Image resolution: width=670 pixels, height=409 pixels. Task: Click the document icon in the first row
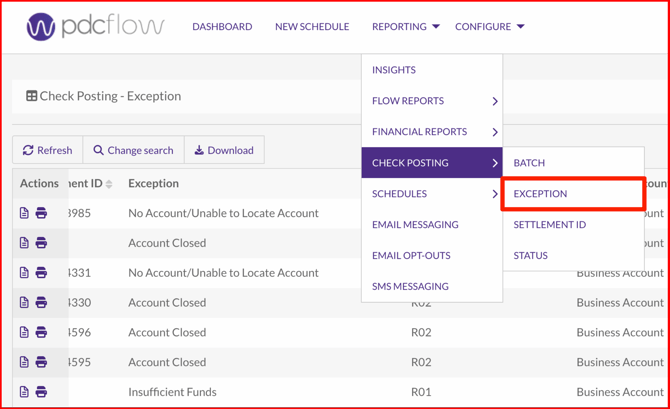25,213
